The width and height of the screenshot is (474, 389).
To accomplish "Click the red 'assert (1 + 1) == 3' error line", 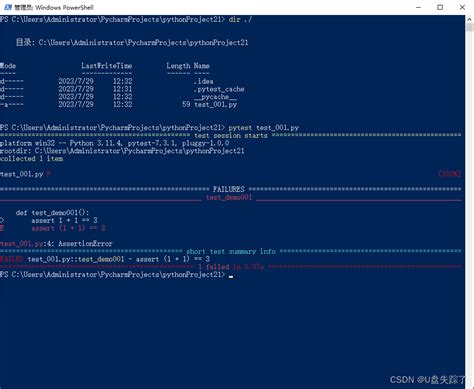I will (x=68, y=228).
